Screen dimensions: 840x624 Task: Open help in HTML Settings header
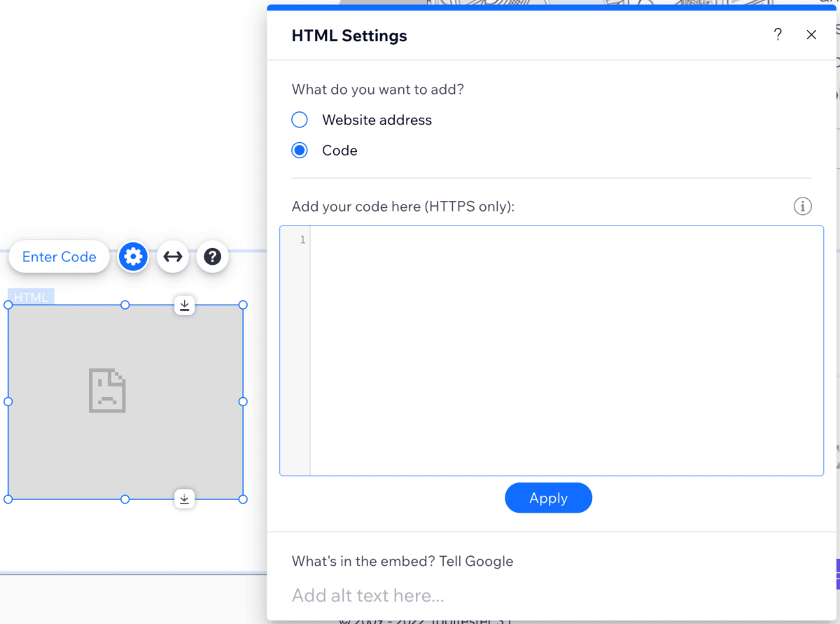pyautogui.click(x=778, y=35)
